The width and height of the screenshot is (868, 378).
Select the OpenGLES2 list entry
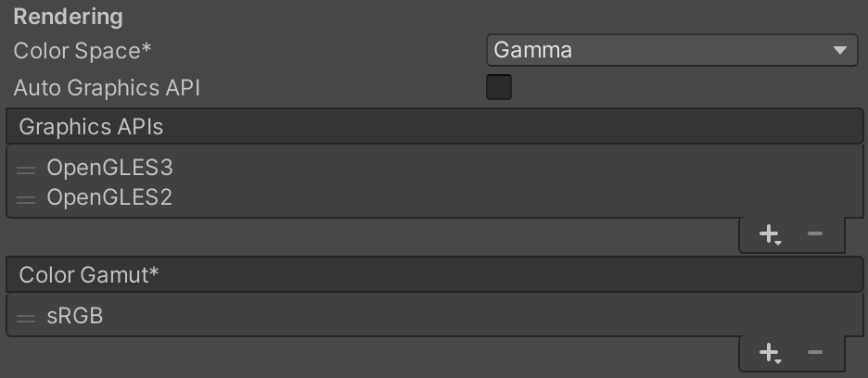[109, 197]
